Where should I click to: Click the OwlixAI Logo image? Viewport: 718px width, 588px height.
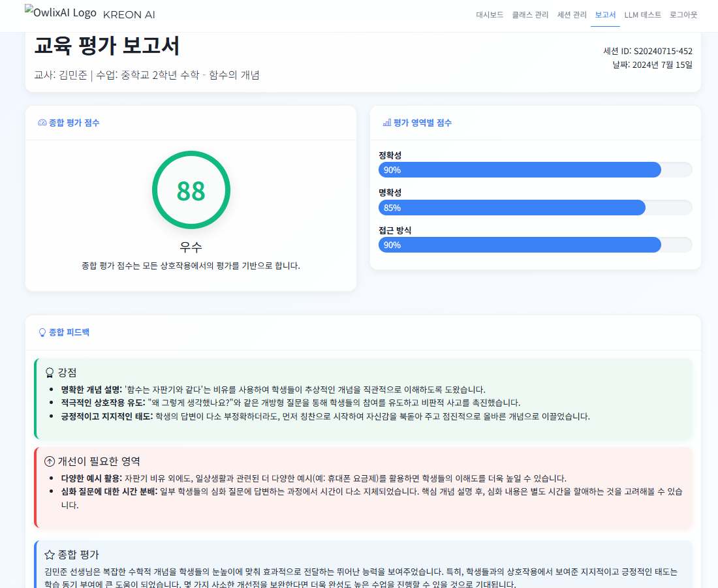tap(61, 12)
